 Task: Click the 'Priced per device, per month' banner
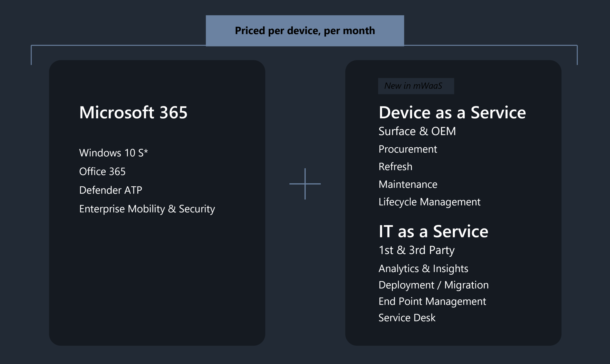tap(305, 31)
